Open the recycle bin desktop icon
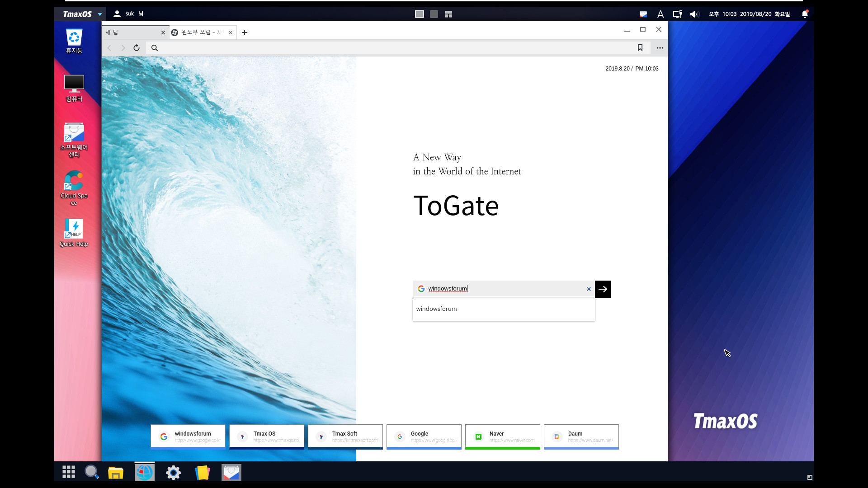The image size is (868, 488). [x=74, y=41]
